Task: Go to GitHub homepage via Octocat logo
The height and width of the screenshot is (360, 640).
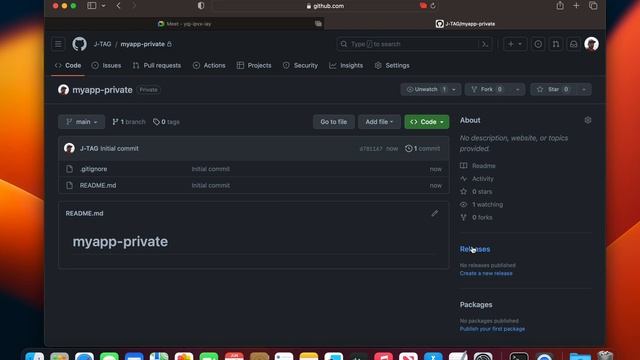Action: (80, 44)
